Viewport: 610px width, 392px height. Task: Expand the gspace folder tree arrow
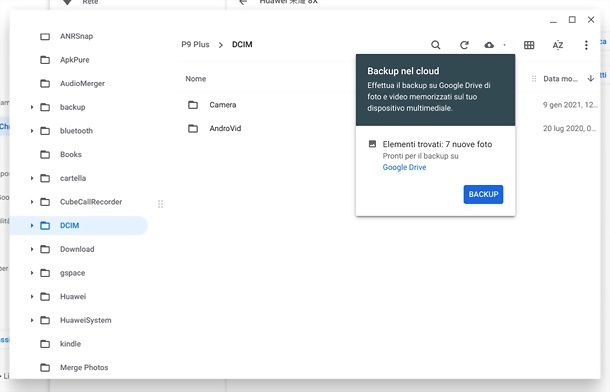(32, 273)
